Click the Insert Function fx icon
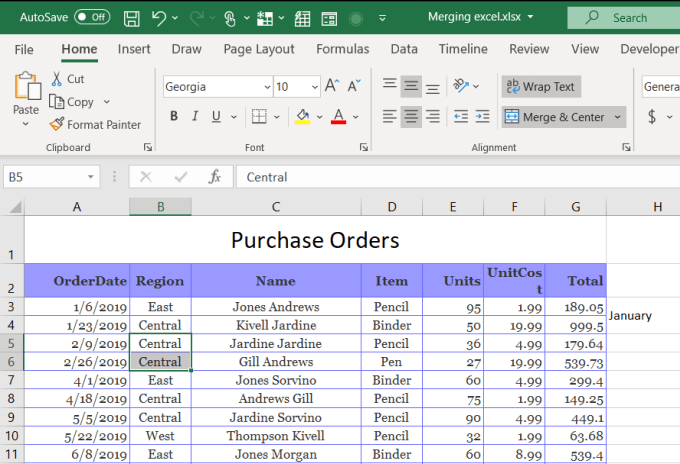This screenshot has width=680, height=464. click(x=214, y=177)
